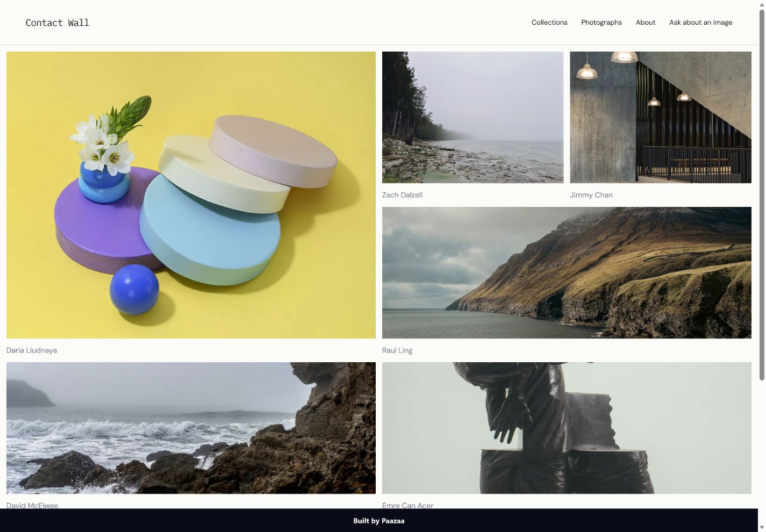This screenshot has width=766, height=532.
Task: Click the page vertical scrollbar
Action: click(762, 196)
